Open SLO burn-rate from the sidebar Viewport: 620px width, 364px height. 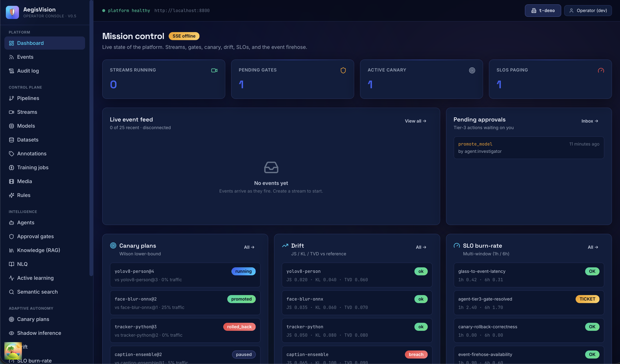tap(45, 361)
